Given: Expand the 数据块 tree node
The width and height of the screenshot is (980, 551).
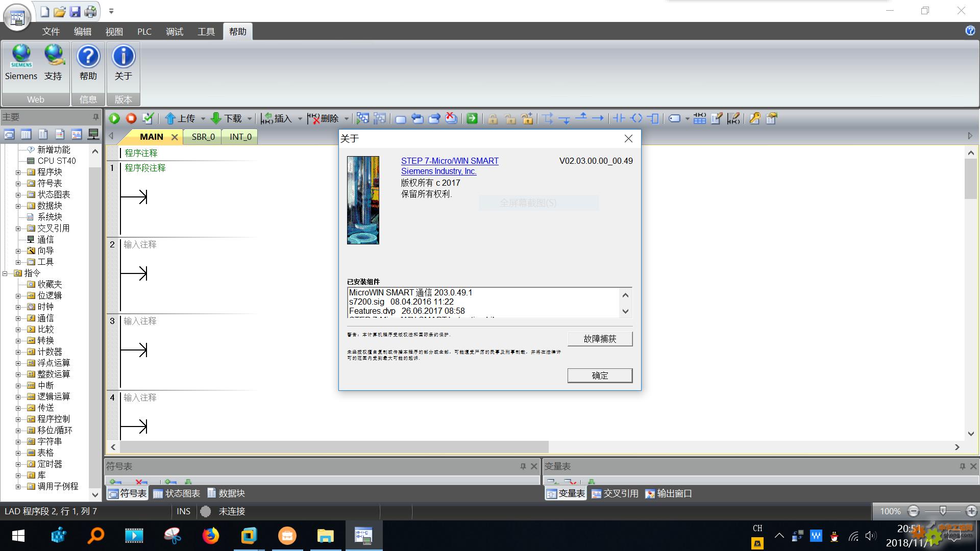Looking at the screenshot, I should [18, 206].
